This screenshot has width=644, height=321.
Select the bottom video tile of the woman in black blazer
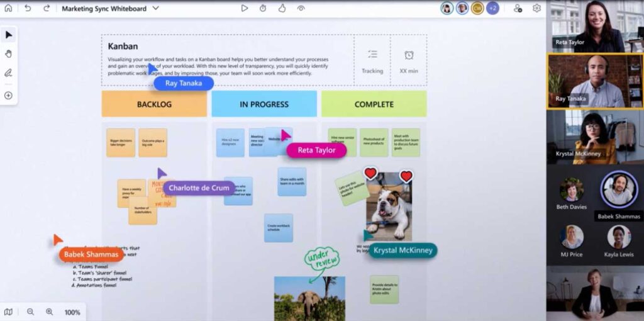coord(595,293)
